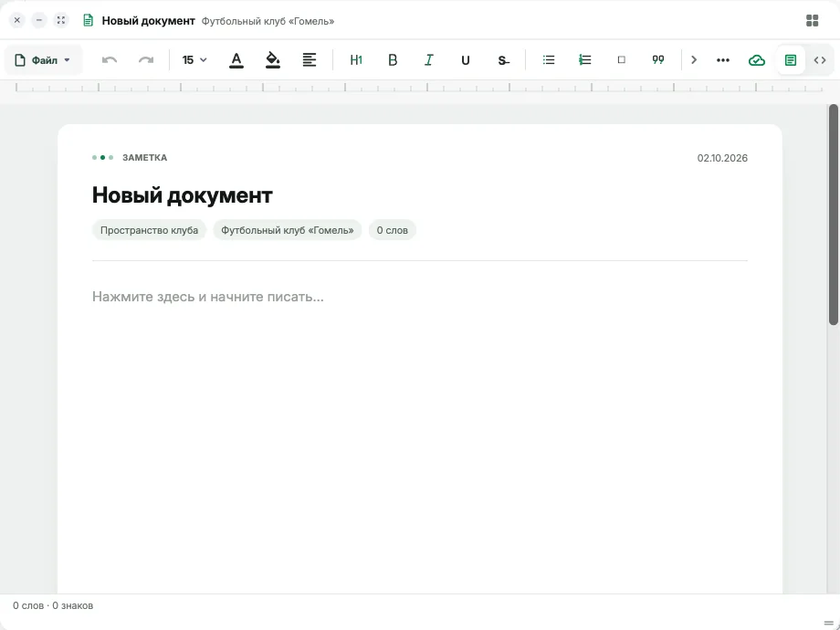This screenshot has width=840, height=630.
Task: Choose text color with the A icon
Action: pos(236,60)
